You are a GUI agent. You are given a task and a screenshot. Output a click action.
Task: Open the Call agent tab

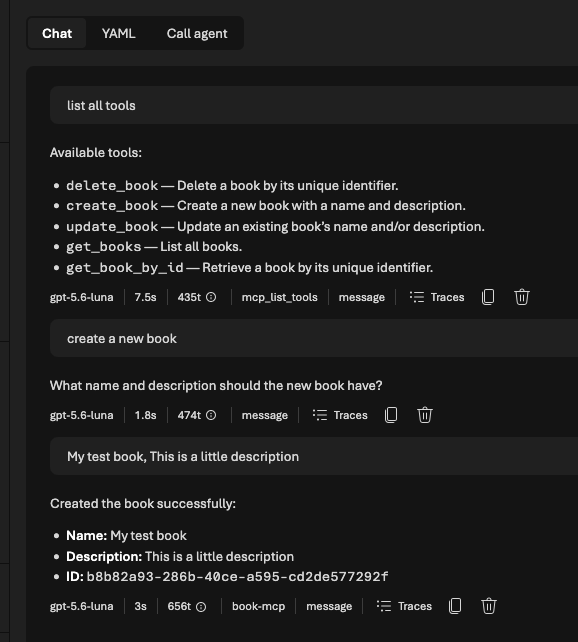pyautogui.click(x=197, y=33)
